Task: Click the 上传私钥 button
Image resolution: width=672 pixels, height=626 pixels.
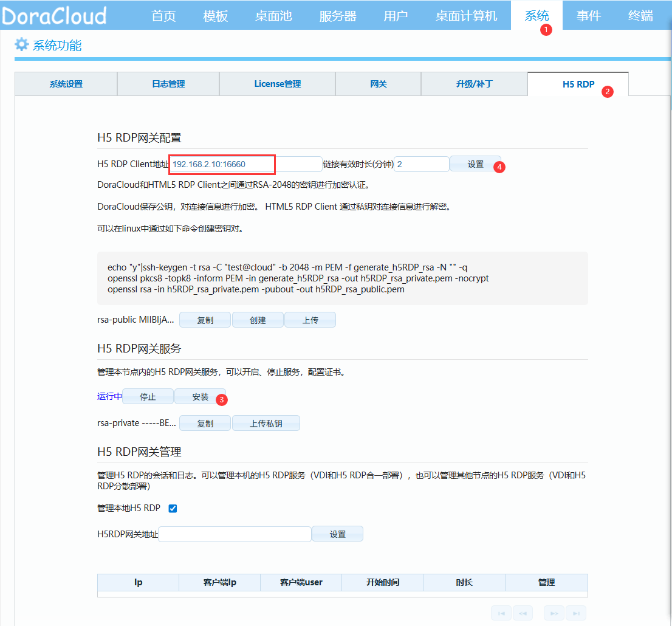Action: pyautogui.click(x=266, y=424)
